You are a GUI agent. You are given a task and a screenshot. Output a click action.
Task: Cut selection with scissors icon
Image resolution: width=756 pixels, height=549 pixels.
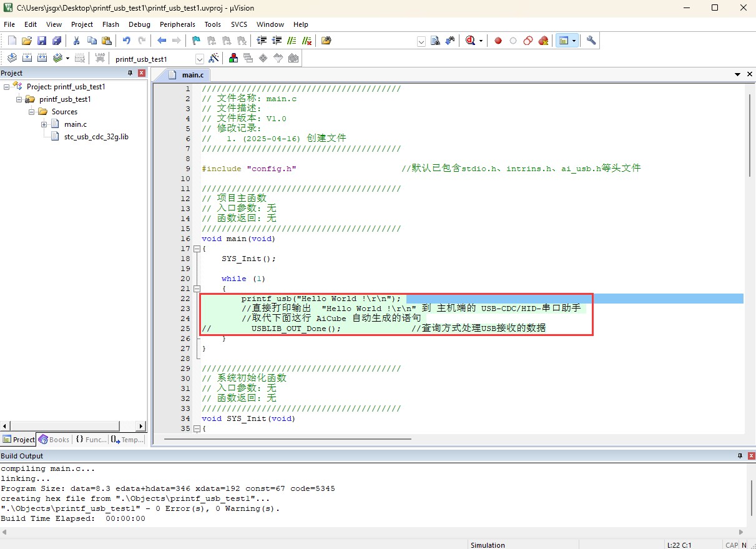[77, 41]
